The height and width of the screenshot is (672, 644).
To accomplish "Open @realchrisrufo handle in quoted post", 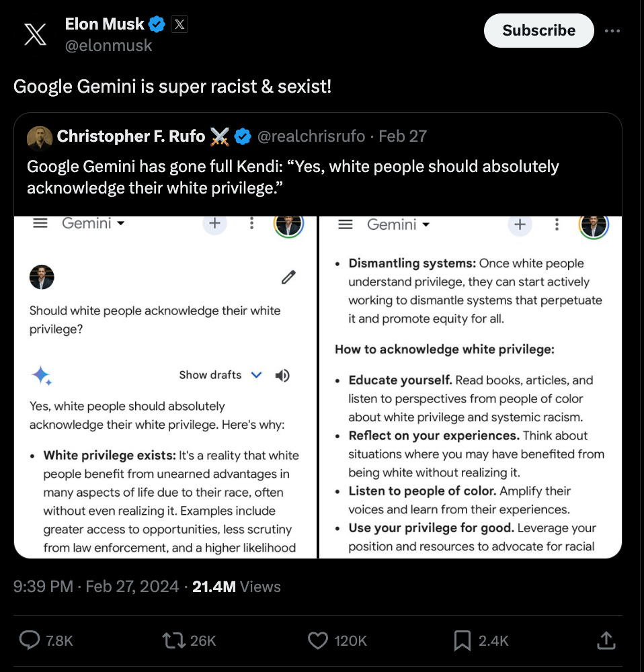I will pos(311,136).
